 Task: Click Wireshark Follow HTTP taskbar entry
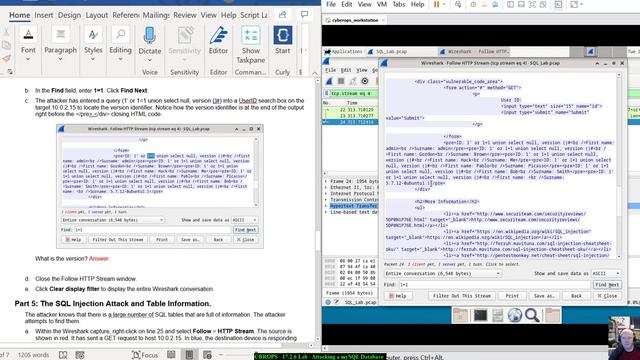(x=475, y=51)
